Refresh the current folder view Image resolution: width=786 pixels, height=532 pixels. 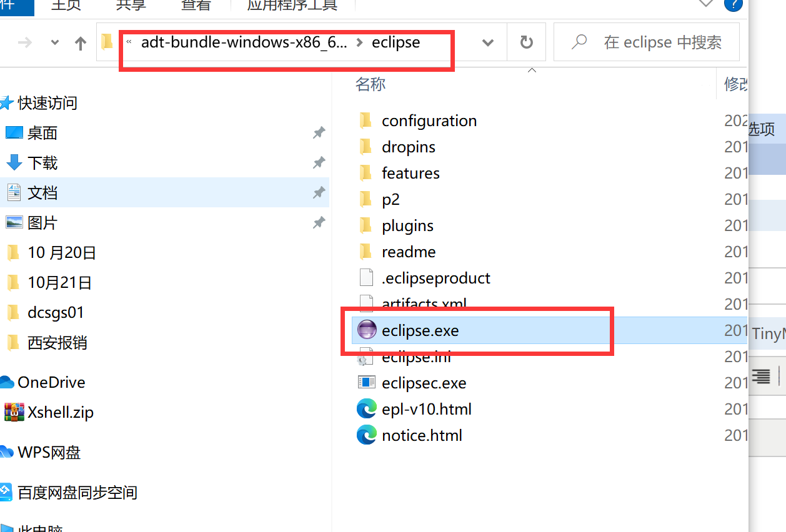(x=527, y=42)
